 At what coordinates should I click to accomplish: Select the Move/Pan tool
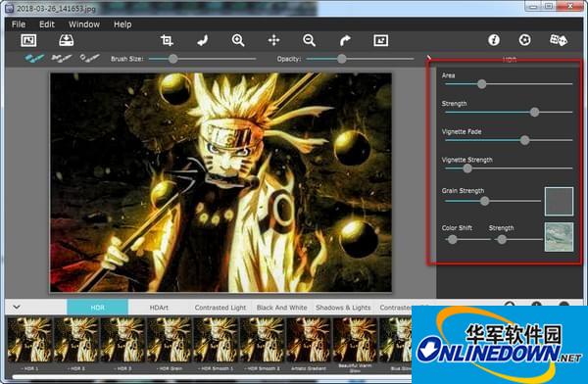[x=273, y=40]
